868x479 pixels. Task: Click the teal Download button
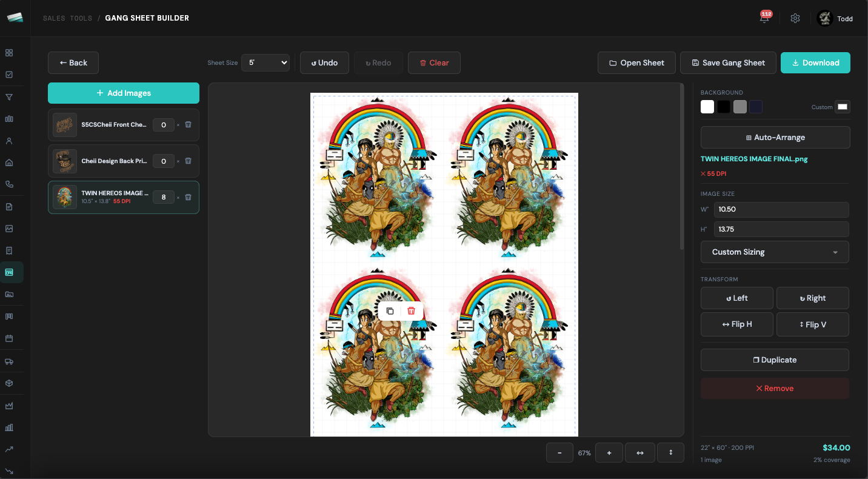pyautogui.click(x=815, y=62)
